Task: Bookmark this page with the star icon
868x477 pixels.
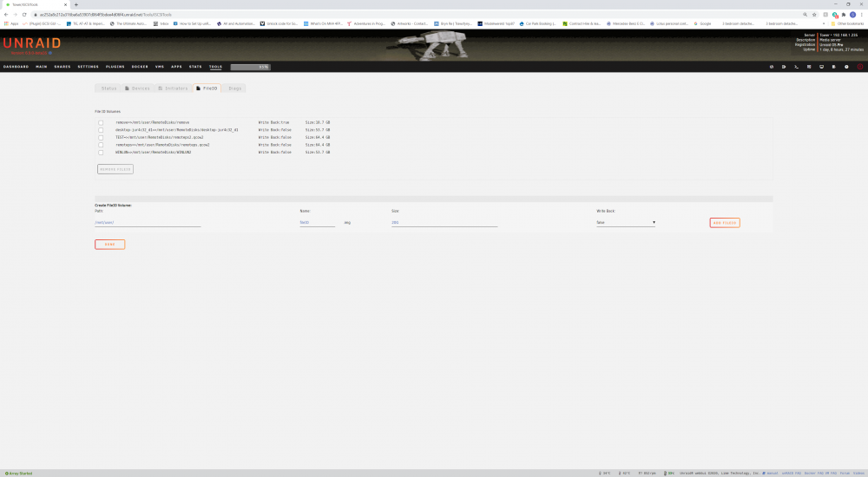Action: pos(814,15)
